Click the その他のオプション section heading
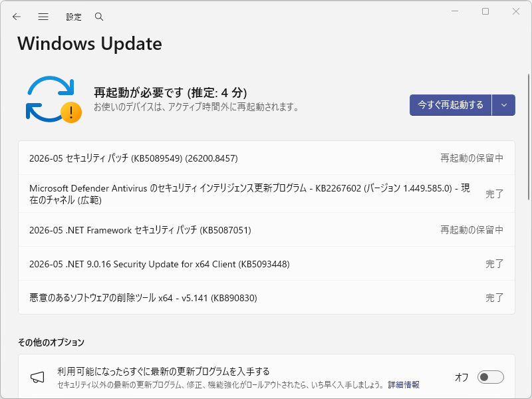Image resolution: width=532 pixels, height=399 pixels. [51, 342]
